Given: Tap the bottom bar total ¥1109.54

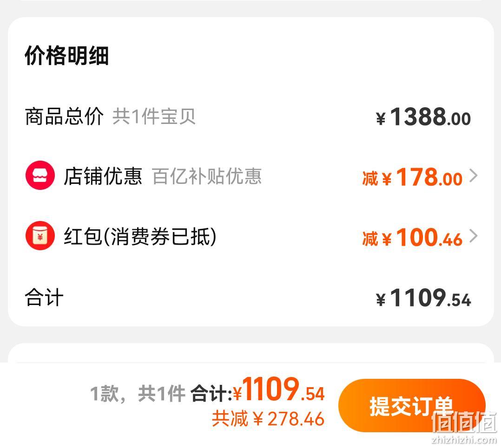Looking at the screenshot, I should (279, 389).
